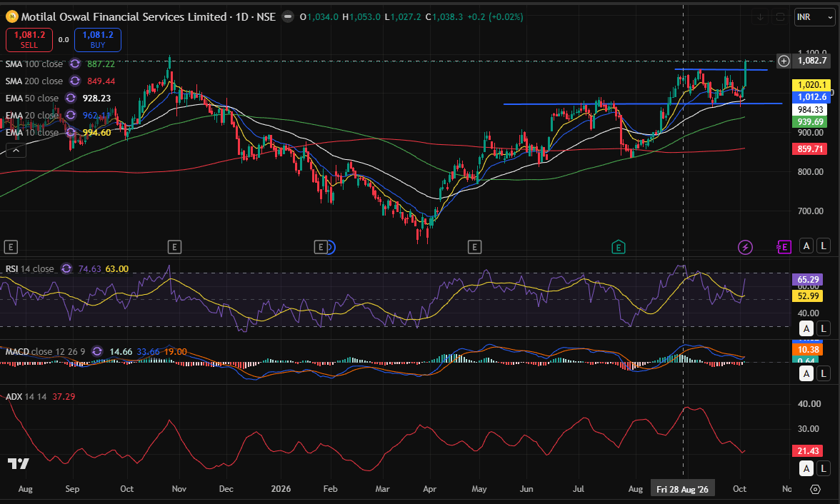
Task: Click the SMA 200 close legend label
Action: click(x=34, y=81)
